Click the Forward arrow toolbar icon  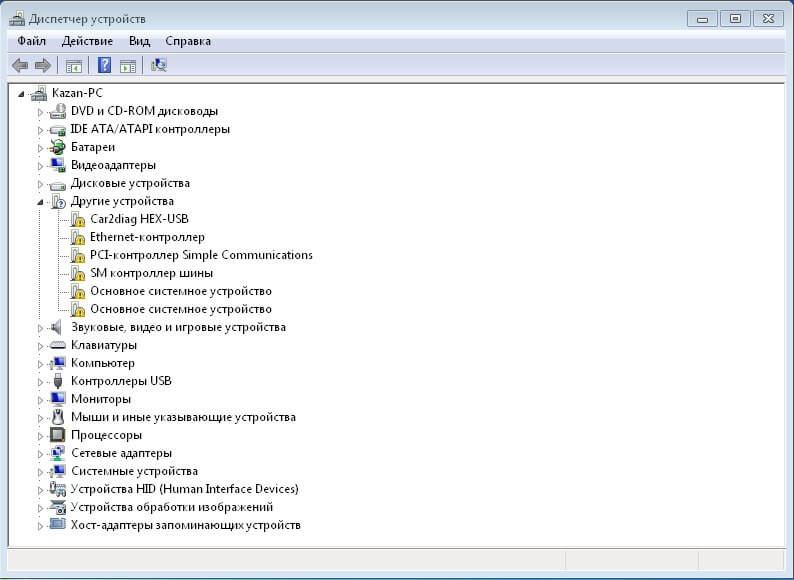(x=42, y=66)
